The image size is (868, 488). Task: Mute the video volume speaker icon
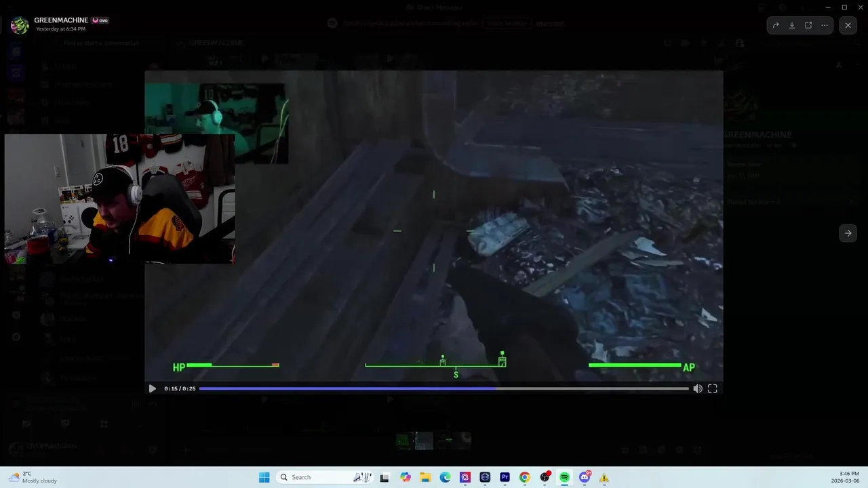pyautogui.click(x=698, y=388)
